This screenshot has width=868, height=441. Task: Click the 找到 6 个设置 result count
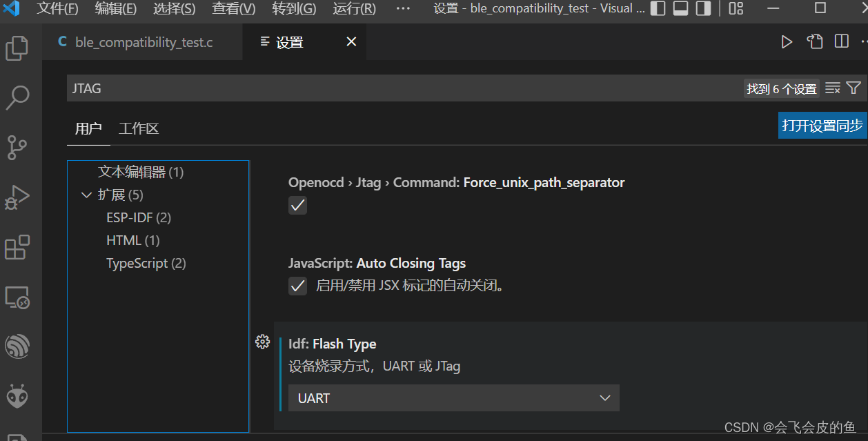coord(782,89)
